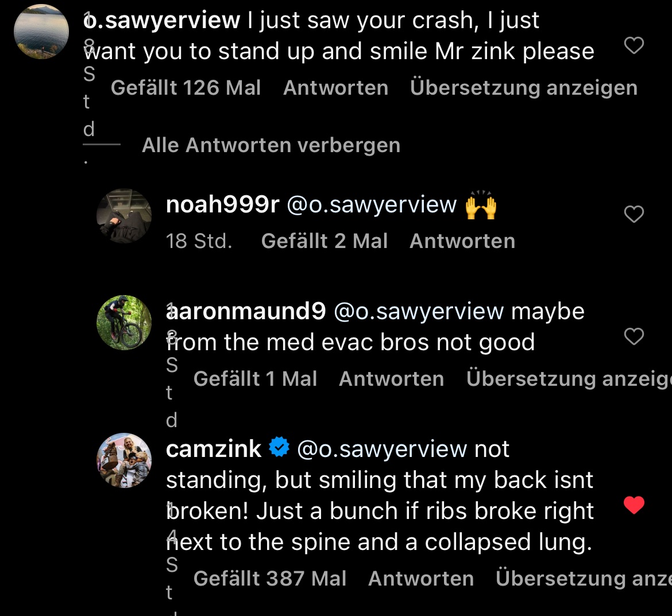This screenshot has width=672, height=616.
Task: Reply to aaronmaund9's comment
Action: click(391, 379)
